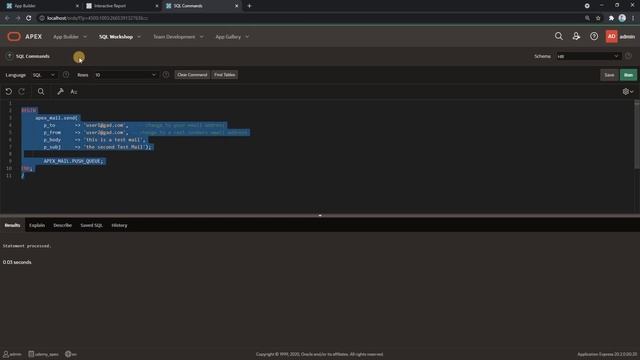Click the SQL Commands up arrow icon
Screen dimensions: 640x360
9,56
